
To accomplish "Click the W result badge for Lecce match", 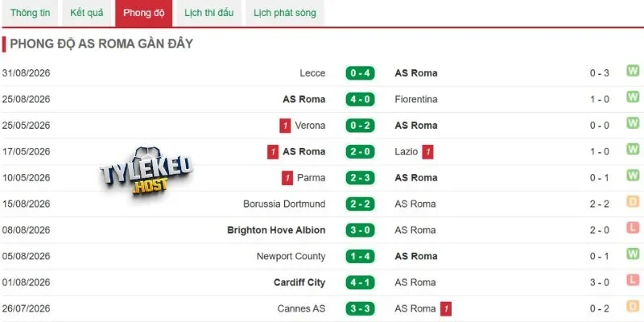I will (x=633, y=71).
